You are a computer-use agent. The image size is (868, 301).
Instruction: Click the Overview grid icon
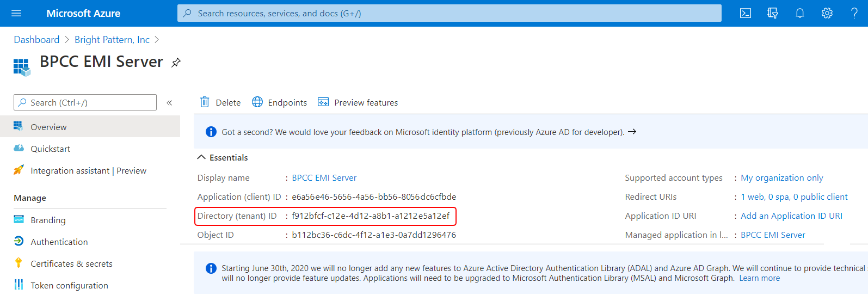coord(19,126)
